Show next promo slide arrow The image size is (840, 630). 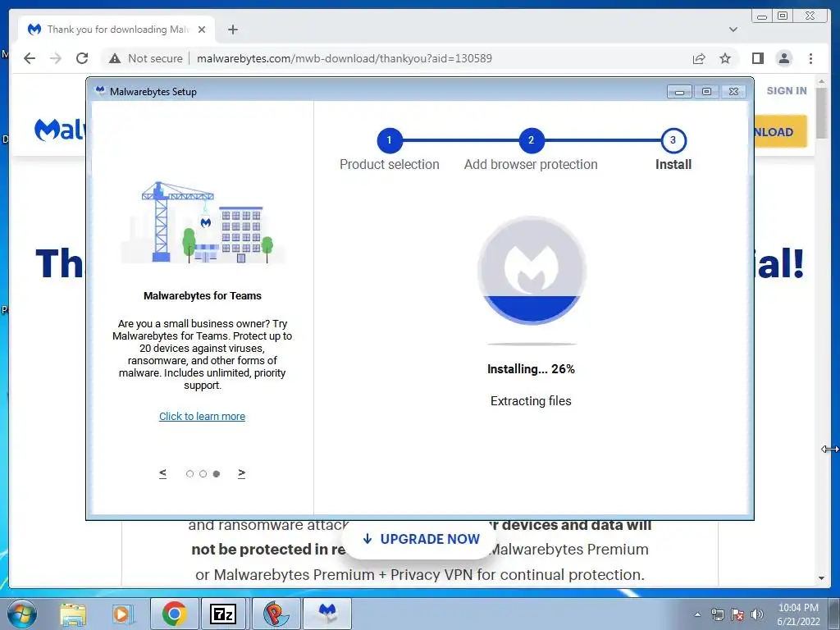[242, 473]
